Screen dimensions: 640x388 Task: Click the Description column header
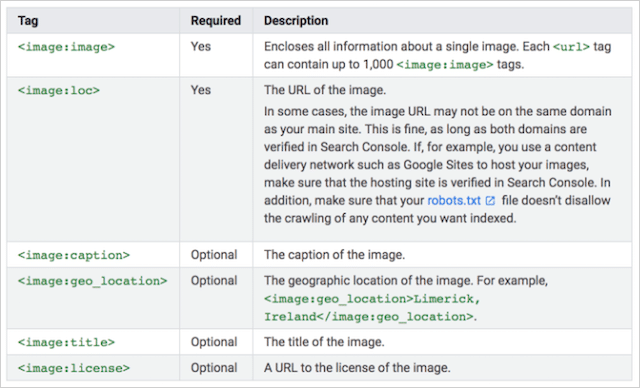(x=296, y=21)
